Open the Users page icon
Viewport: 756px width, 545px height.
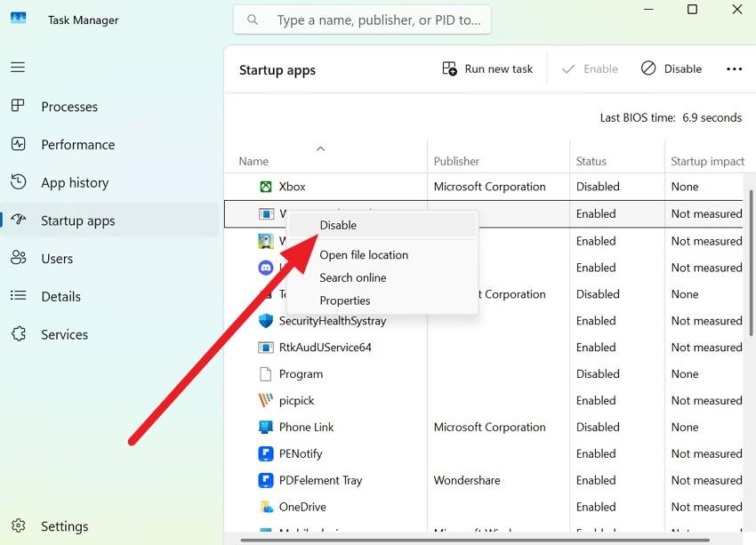pyautogui.click(x=18, y=258)
